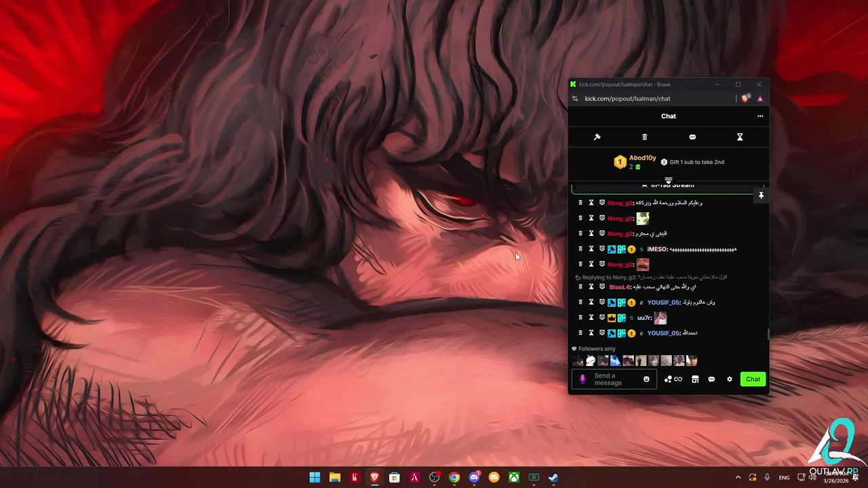
Task: Open Microsoft Store from taskbar
Action: pos(395,477)
